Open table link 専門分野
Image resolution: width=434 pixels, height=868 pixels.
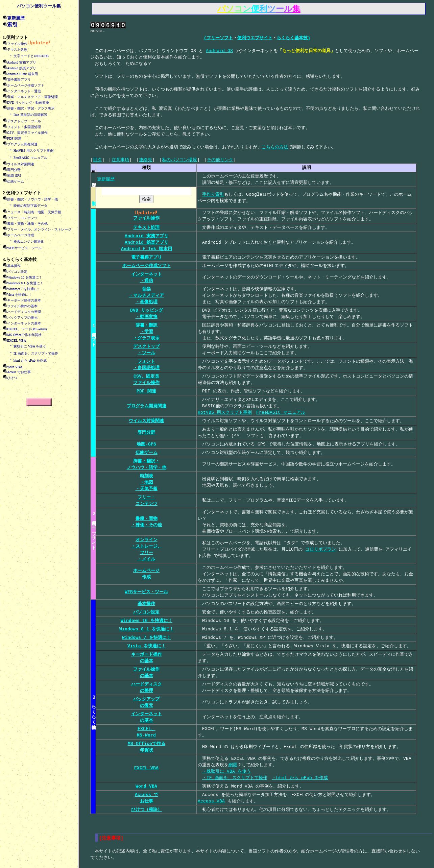pyautogui.click(x=146, y=432)
